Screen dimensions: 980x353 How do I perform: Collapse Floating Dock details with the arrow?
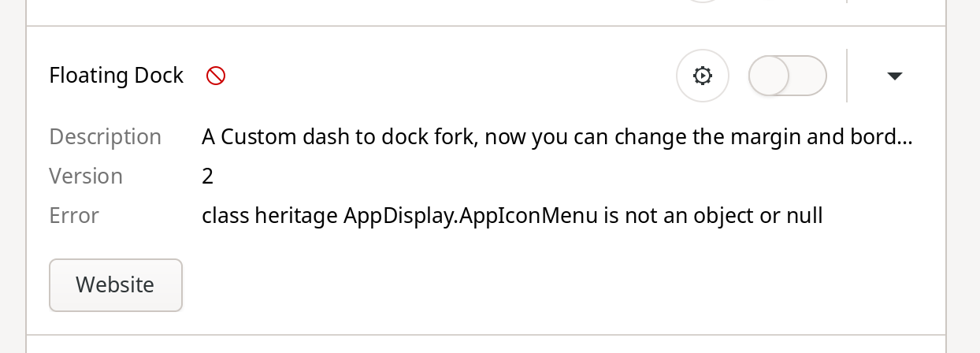[894, 76]
